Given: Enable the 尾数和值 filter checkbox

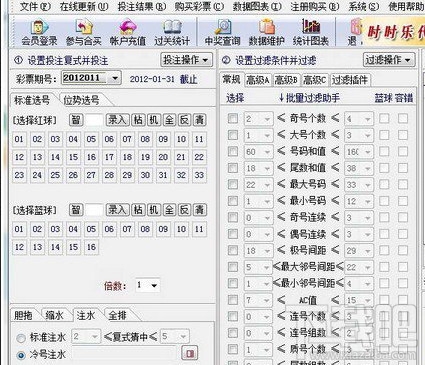Looking at the screenshot, I should click(233, 168).
